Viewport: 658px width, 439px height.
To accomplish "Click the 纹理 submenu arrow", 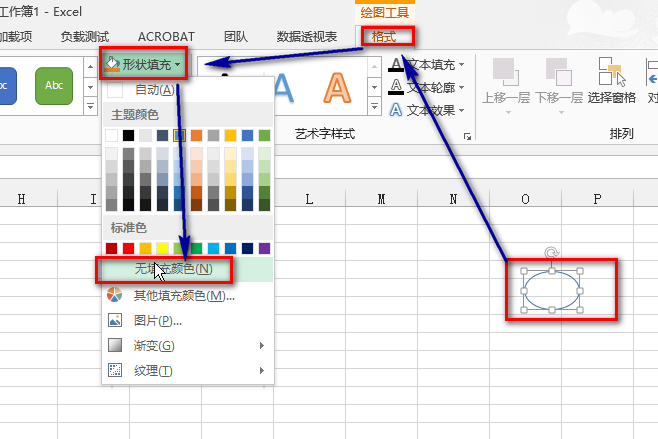I will pos(262,370).
